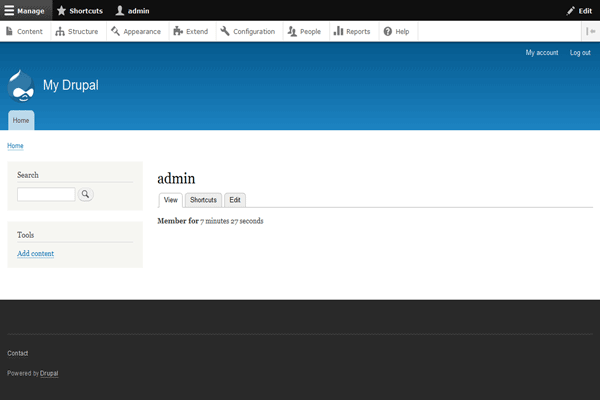
Task: Switch to the Shortcuts tab on profile
Action: coord(204,200)
